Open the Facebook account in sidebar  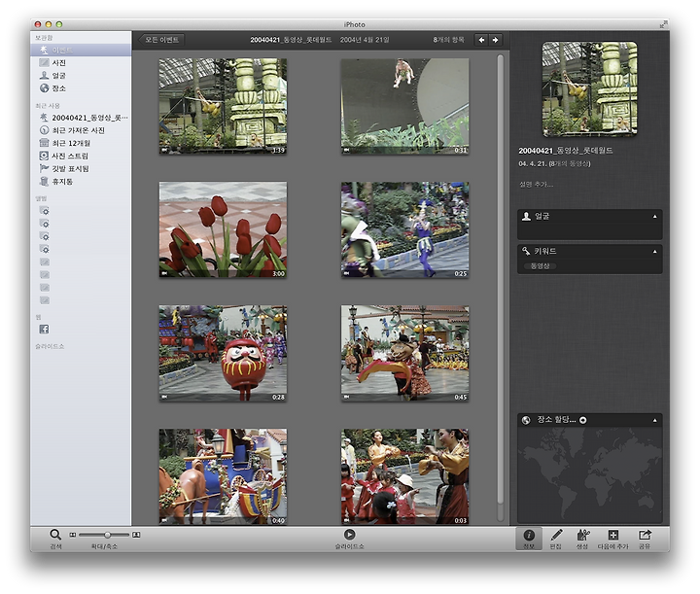[44, 330]
